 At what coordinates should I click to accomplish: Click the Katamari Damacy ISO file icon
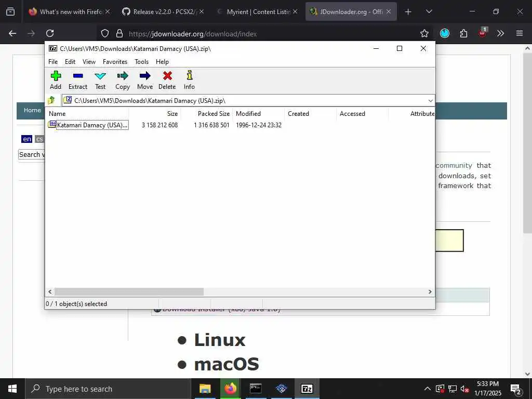(52, 125)
